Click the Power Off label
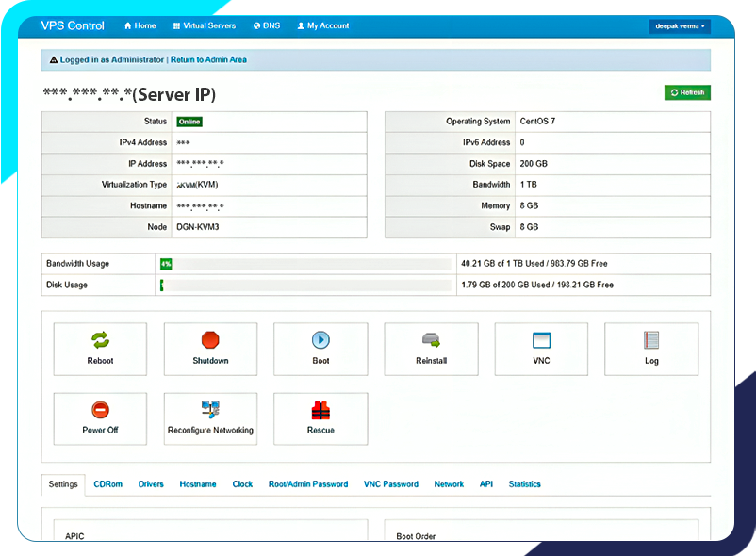756x556 pixels. pyautogui.click(x=100, y=430)
